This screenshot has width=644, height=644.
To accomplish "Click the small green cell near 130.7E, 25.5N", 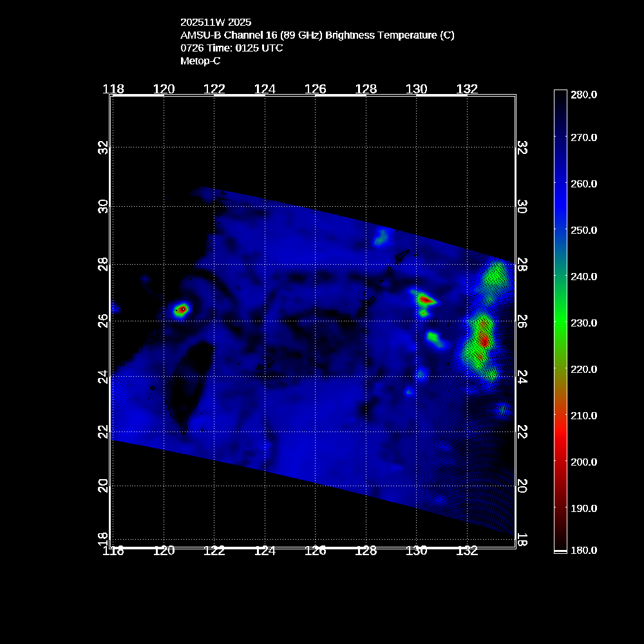I will [x=434, y=337].
